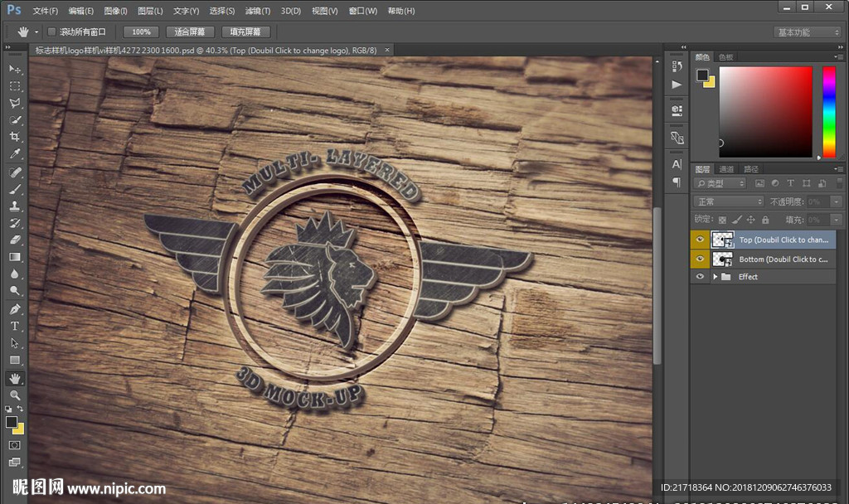Viewport: 849px width, 504px height.
Task: Select the Hand tool in toolbox
Action: tap(15, 378)
